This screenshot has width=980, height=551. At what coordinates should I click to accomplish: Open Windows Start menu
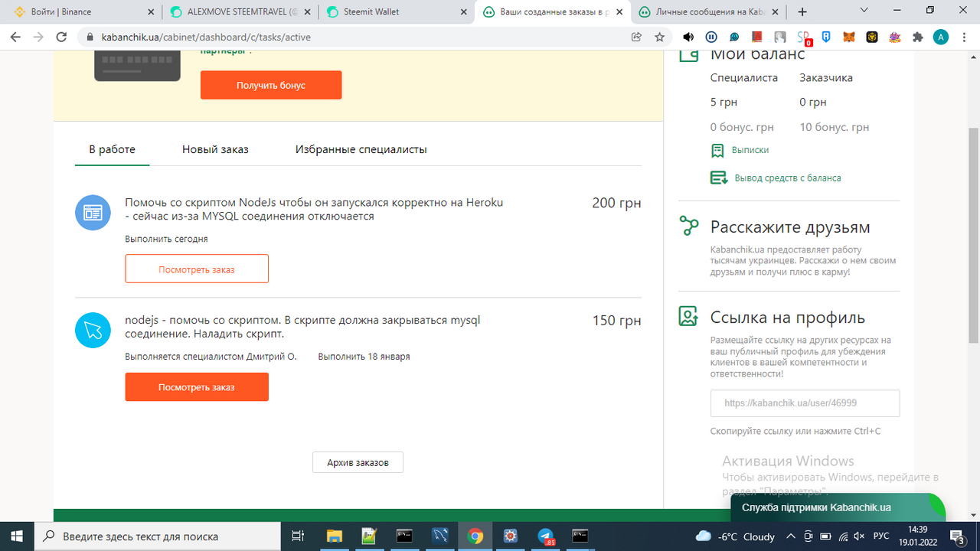click(17, 536)
